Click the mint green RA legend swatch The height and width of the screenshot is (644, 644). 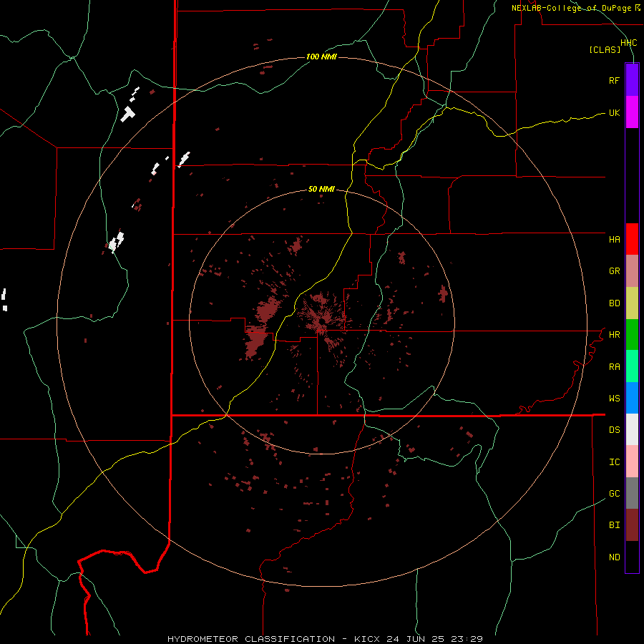click(x=632, y=366)
